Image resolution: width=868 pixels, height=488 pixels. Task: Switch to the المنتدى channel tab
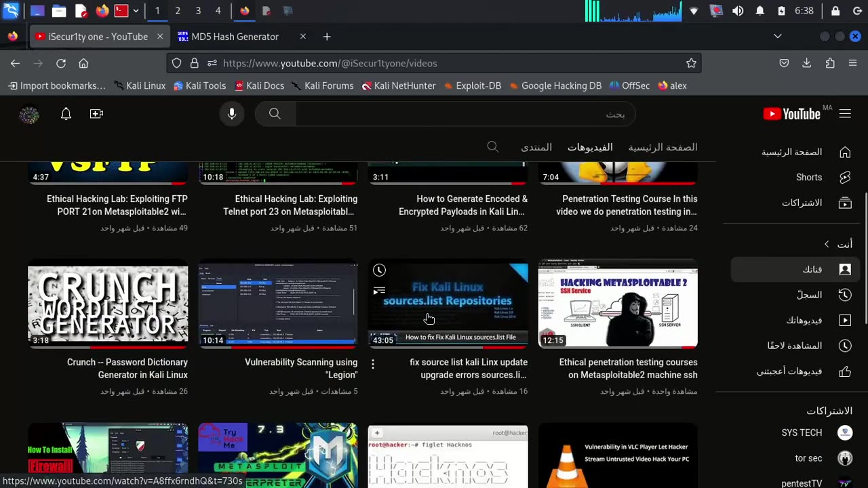536,147
